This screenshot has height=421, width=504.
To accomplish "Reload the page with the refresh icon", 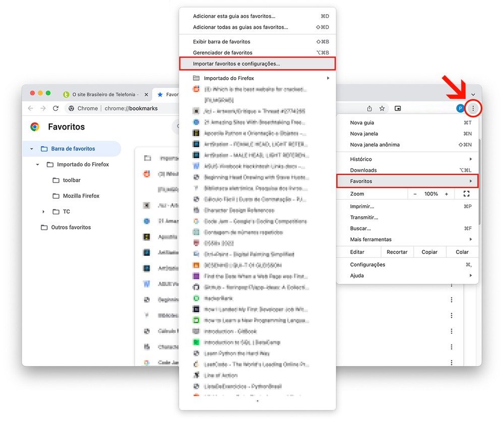I will click(56, 108).
